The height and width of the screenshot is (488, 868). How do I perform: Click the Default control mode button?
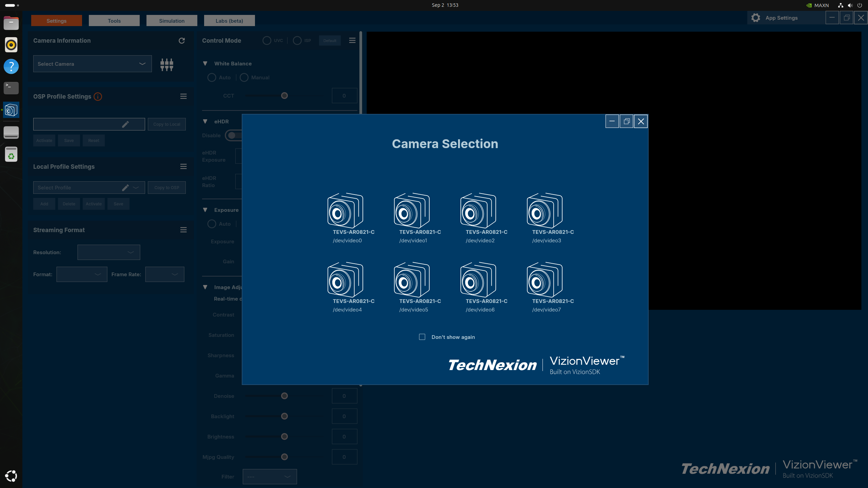[330, 41]
